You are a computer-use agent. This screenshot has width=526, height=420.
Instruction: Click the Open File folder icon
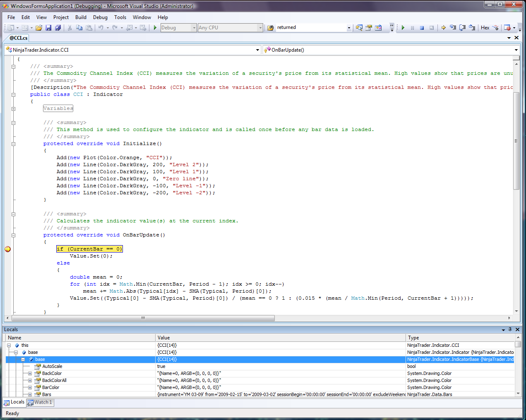coord(38,28)
